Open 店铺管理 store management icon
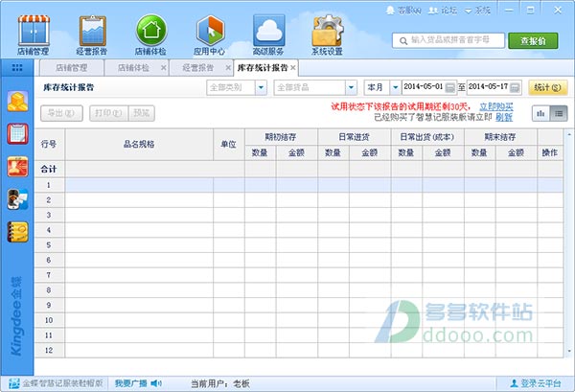 34,35
